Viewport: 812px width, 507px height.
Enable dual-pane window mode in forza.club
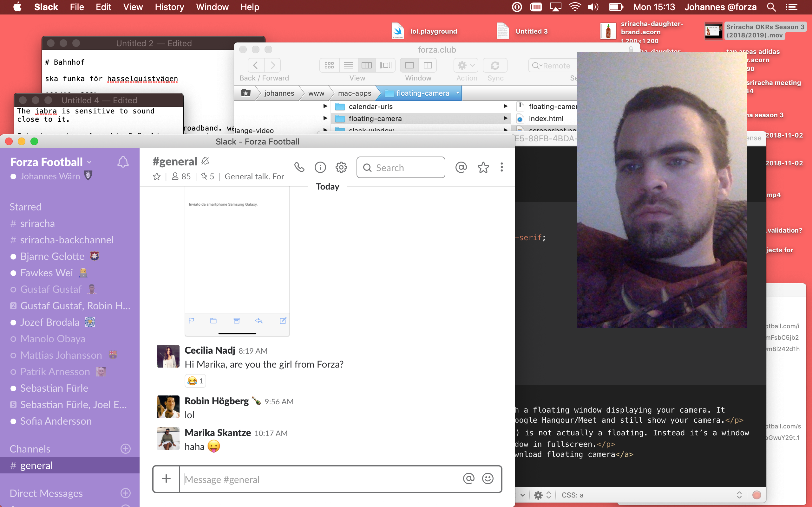[x=428, y=65]
